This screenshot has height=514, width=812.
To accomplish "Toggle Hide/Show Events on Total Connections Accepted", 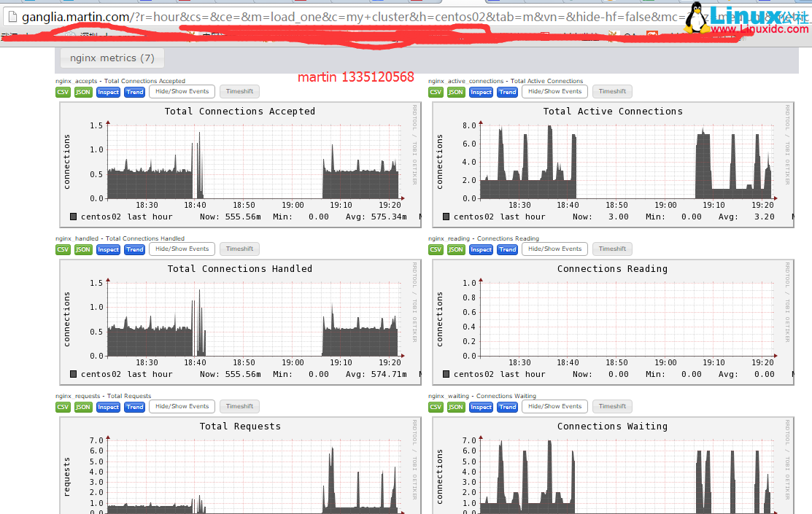I will [x=182, y=92].
